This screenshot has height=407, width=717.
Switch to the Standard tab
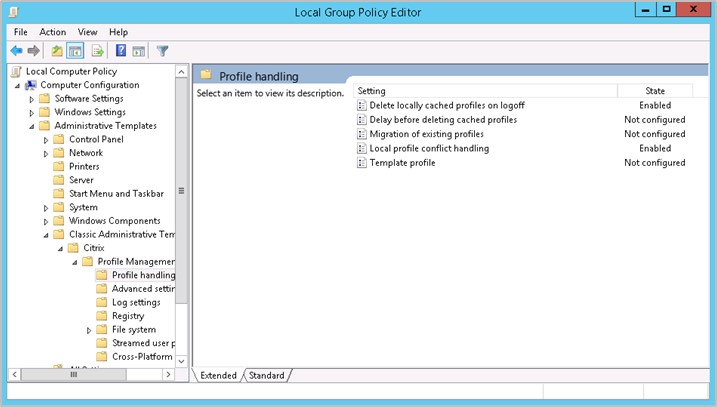(267, 375)
